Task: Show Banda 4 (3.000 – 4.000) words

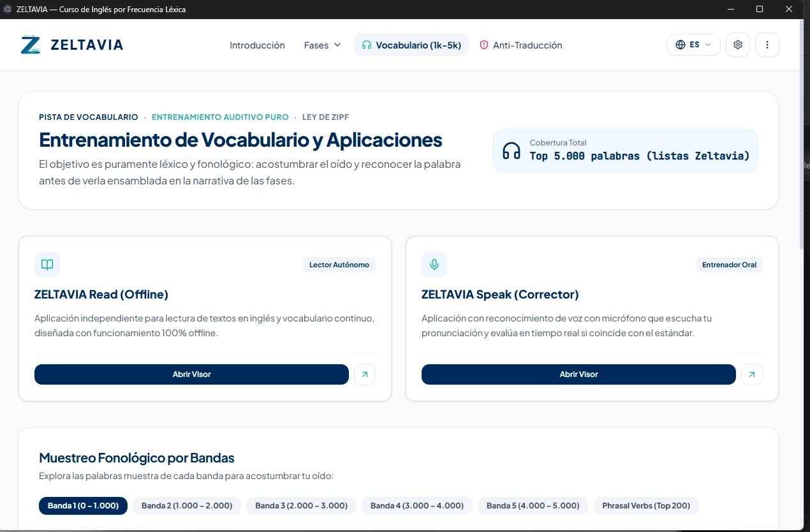Action: click(417, 506)
